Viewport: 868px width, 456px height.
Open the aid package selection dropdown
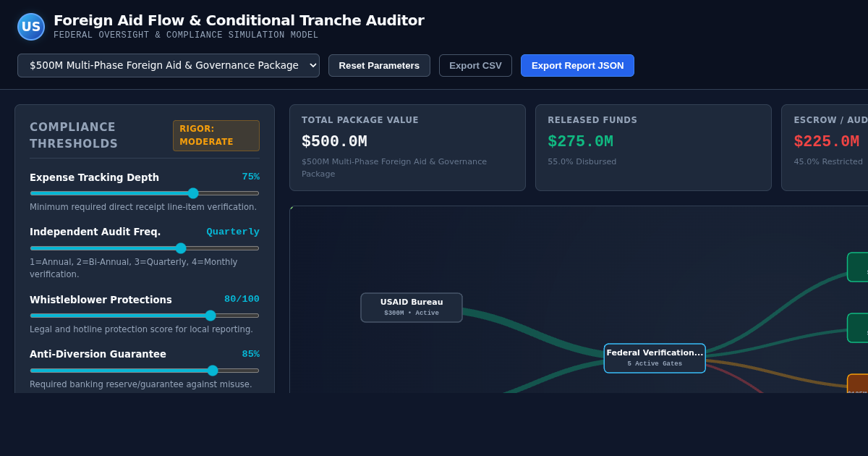click(169, 65)
